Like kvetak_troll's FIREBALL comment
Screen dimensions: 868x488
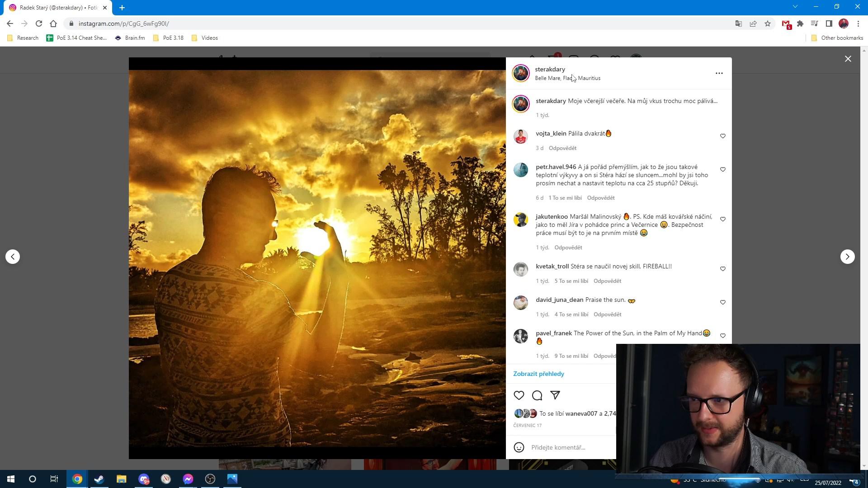722,269
